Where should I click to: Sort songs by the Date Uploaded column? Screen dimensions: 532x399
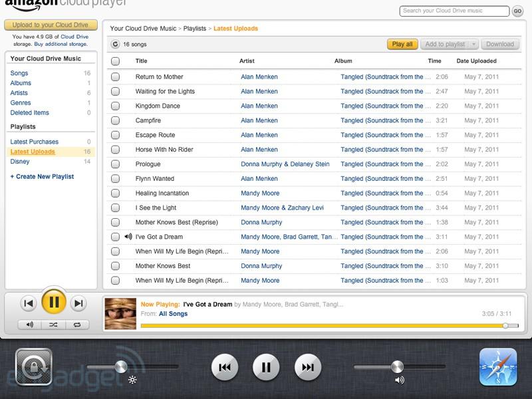[x=476, y=61]
